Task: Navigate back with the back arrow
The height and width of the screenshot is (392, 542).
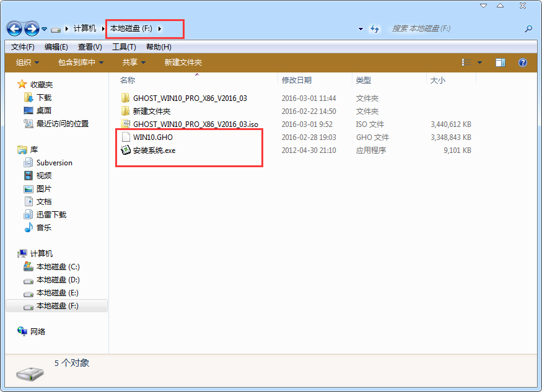Action: click(x=14, y=28)
